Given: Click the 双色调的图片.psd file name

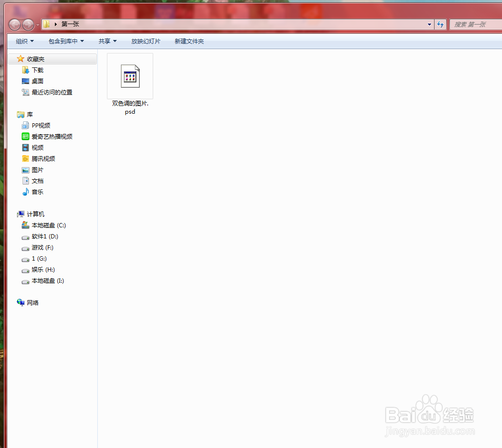Looking at the screenshot, I should tap(130, 107).
